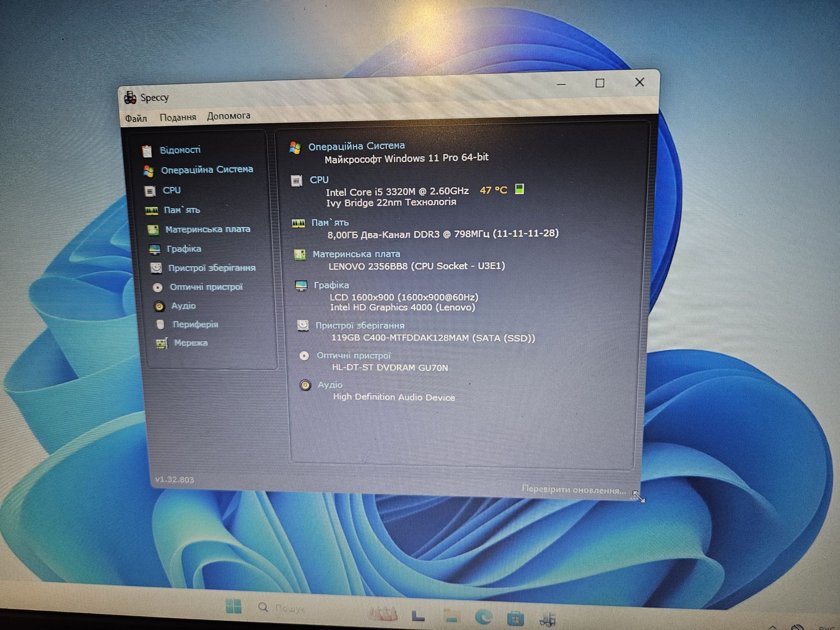
Task: Select Операційна Система in sidebar
Action: (207, 170)
